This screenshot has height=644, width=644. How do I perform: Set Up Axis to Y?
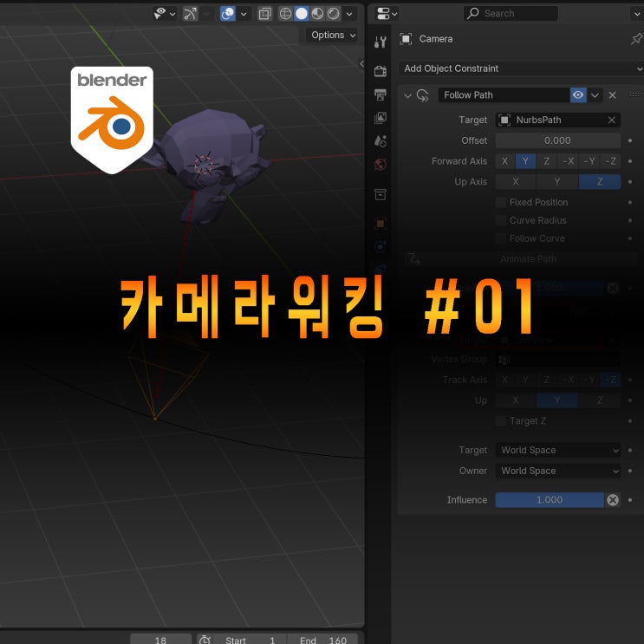point(557,181)
